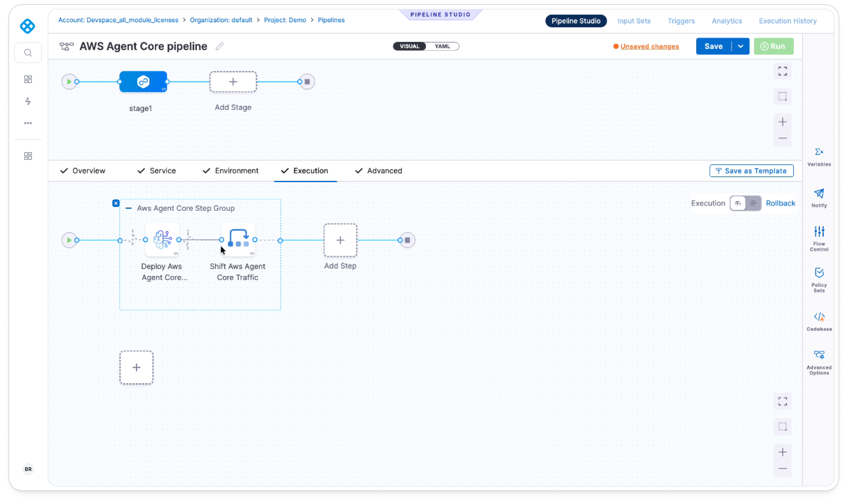Open the Project: Demo breadcrumb
848x504 pixels.
pos(285,20)
